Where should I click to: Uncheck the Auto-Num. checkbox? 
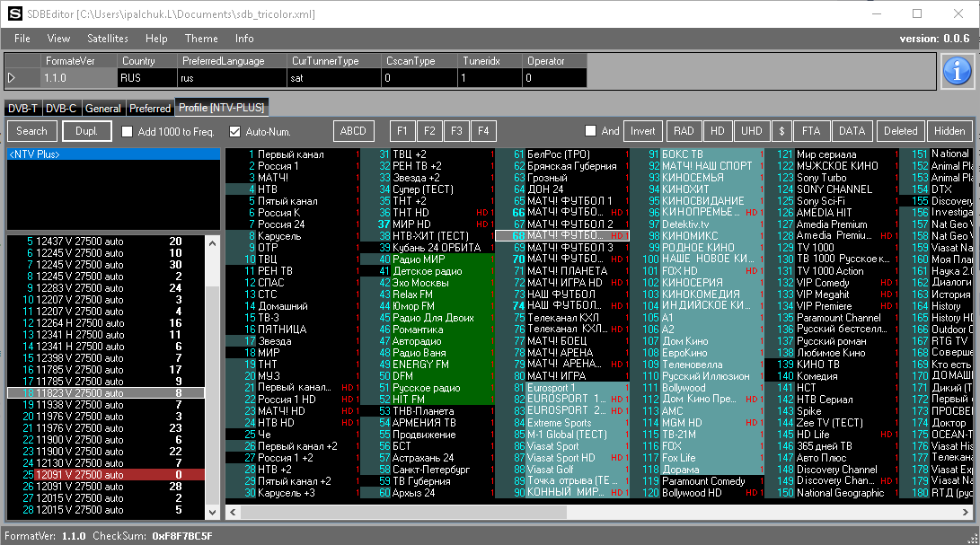(235, 132)
